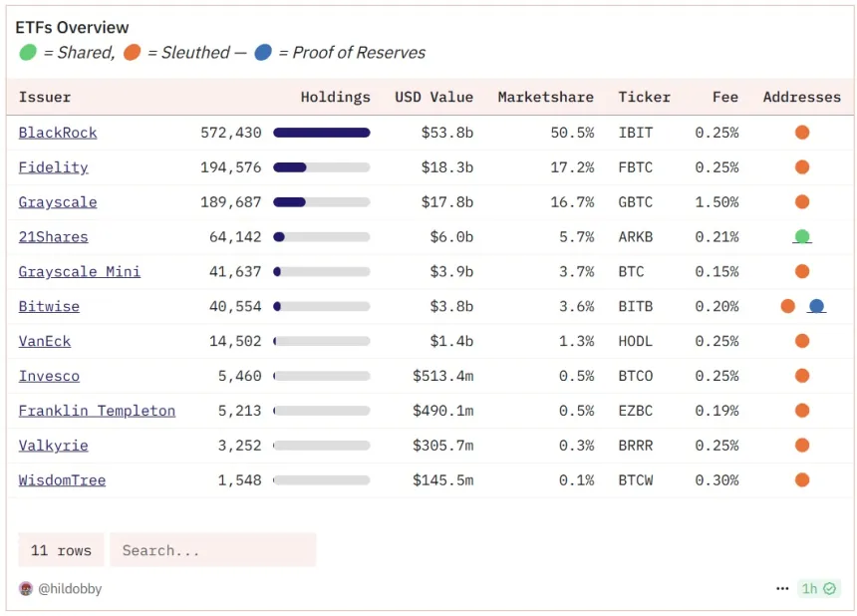857x616 pixels.
Task: Click the BlackRock holdings progress bar
Action: (x=321, y=133)
